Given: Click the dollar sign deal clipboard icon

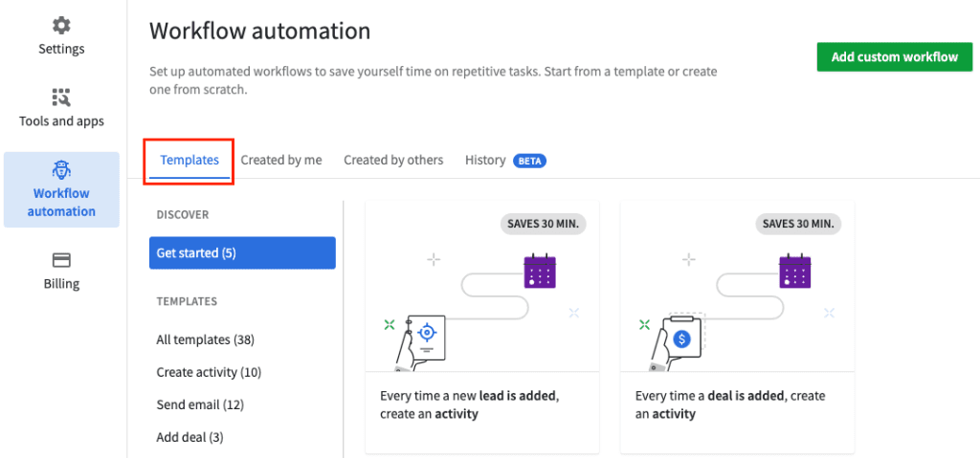Looking at the screenshot, I should [x=681, y=338].
